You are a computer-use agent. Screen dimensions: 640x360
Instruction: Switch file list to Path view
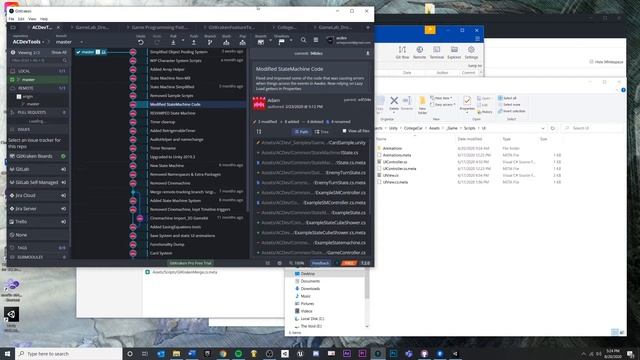point(301,131)
